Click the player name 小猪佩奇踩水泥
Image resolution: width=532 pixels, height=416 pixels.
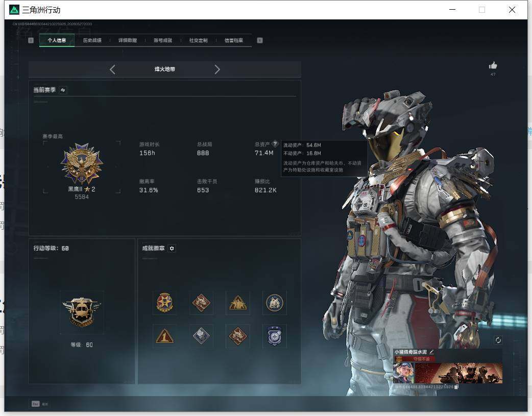pos(410,352)
